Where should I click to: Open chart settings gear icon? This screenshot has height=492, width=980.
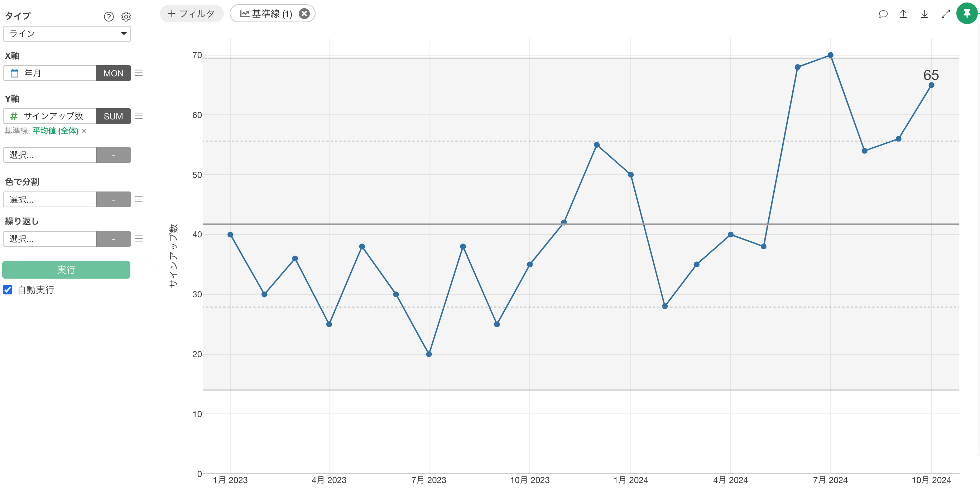click(126, 17)
